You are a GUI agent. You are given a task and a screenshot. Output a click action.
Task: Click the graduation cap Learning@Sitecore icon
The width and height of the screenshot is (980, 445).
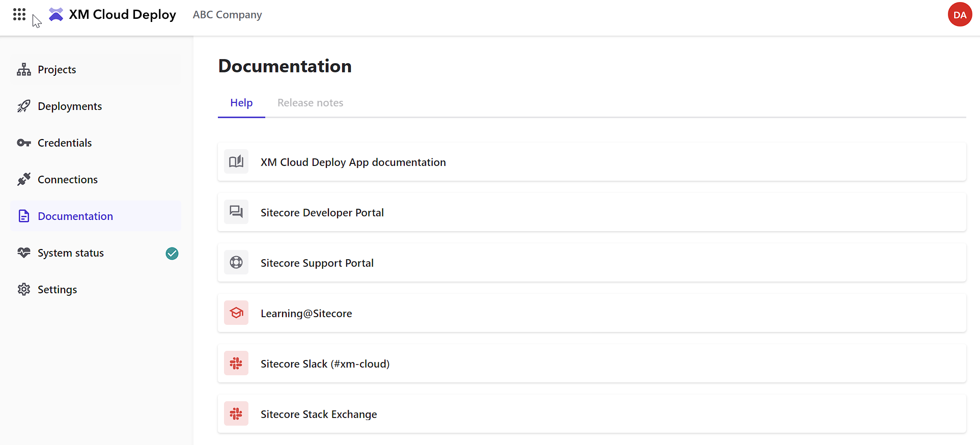[236, 313]
